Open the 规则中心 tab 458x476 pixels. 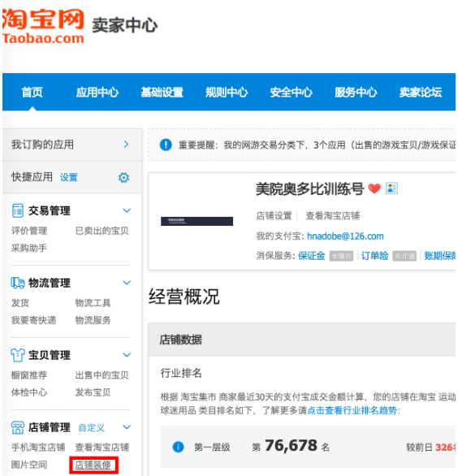(227, 93)
